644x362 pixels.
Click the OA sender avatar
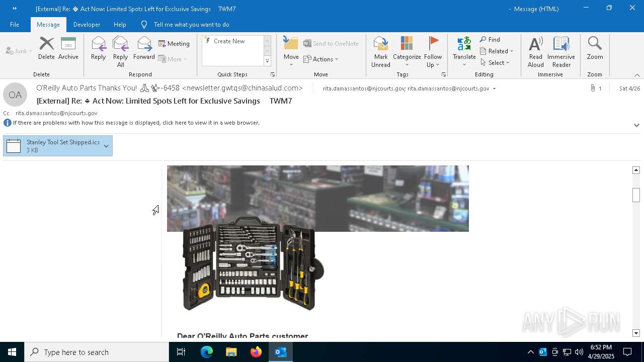(15, 95)
